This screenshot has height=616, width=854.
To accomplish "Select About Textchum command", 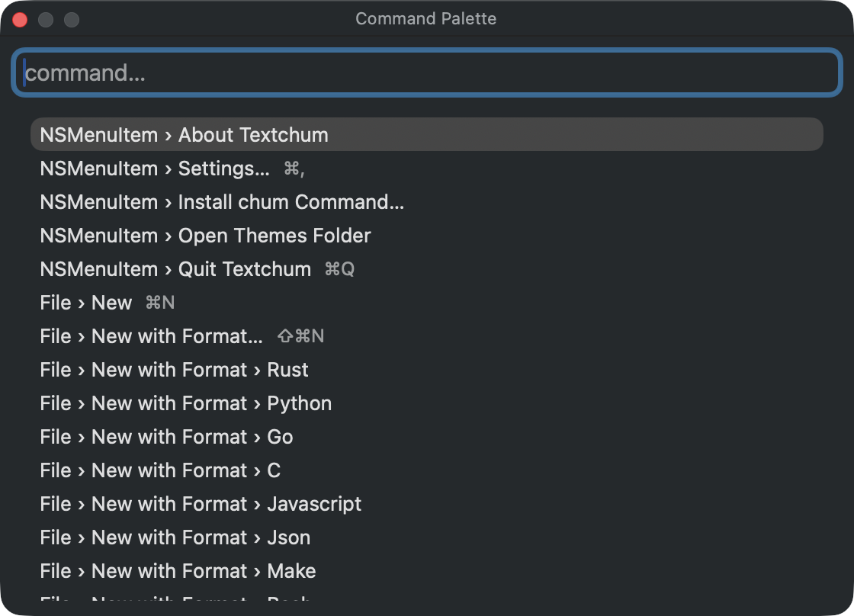I will (427, 134).
